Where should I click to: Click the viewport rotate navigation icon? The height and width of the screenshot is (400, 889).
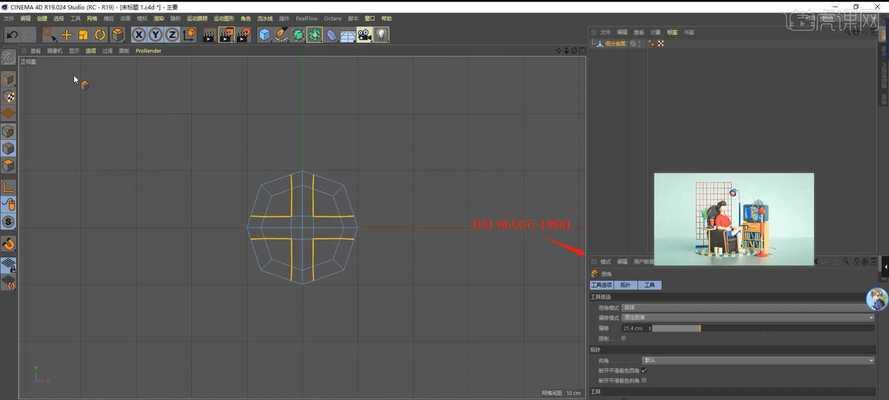(x=574, y=51)
